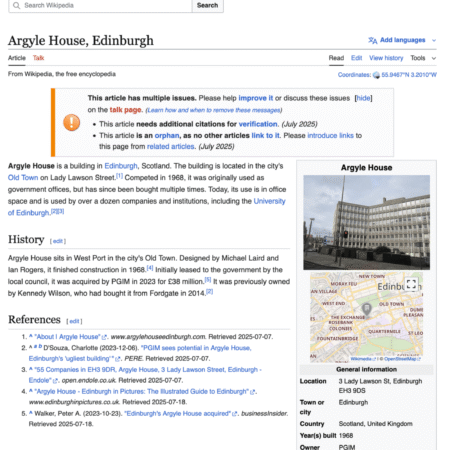Open the coordinates 55.9467°N 3.2010°W link
The height and width of the screenshot is (450, 450).
(409, 75)
